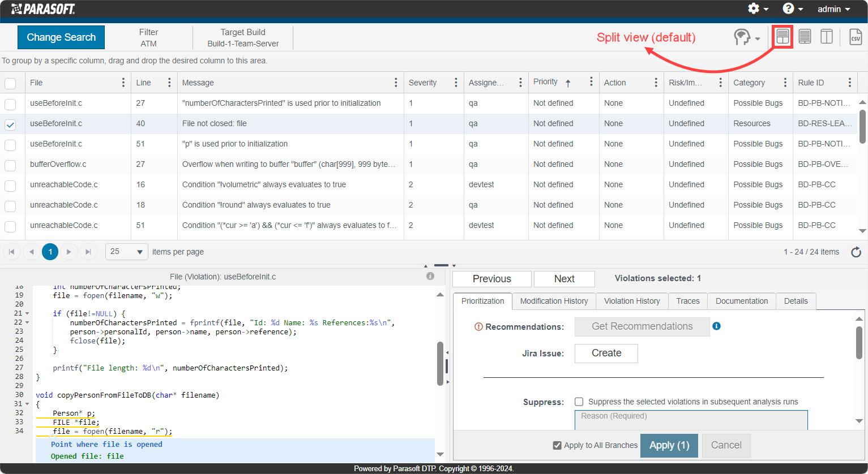Switch to the split view layout icon
Screen dimensions: 868x474
click(783, 37)
